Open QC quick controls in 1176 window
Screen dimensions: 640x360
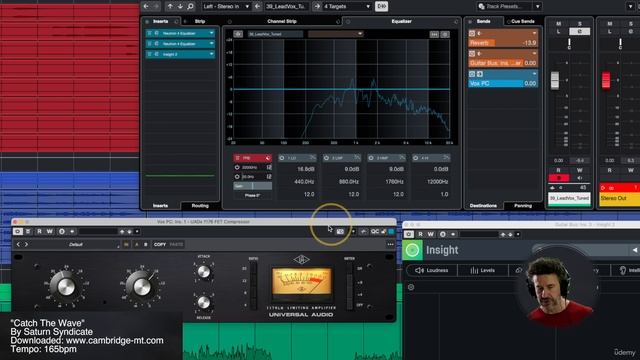pos(374,231)
